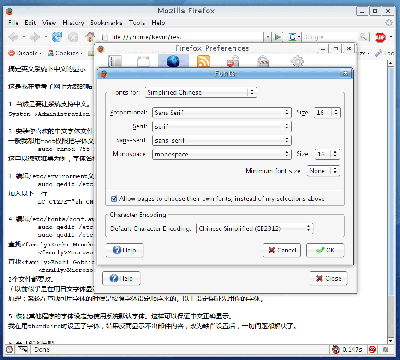Go to the Home page
Image resolution: width=400 pixels, height=360 pixels.
90,37
